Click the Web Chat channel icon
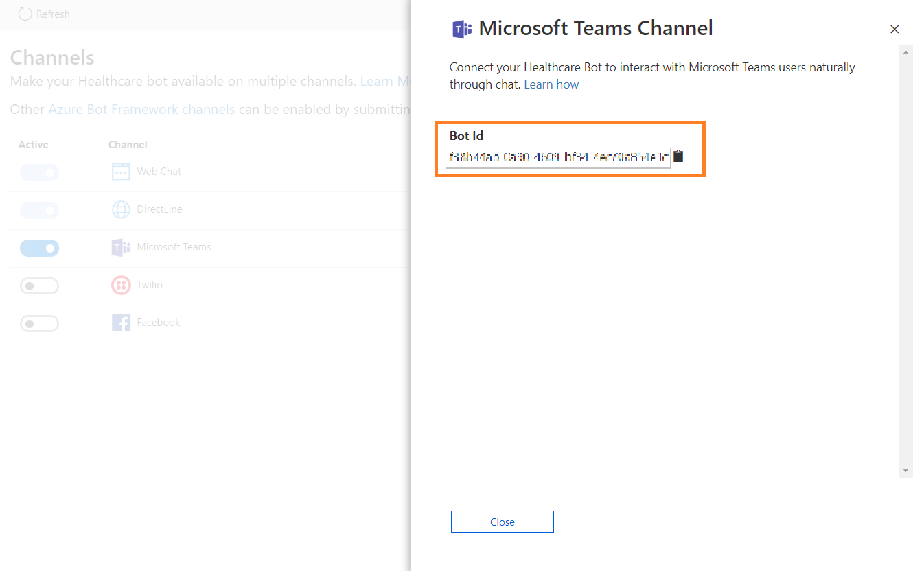 point(121,172)
